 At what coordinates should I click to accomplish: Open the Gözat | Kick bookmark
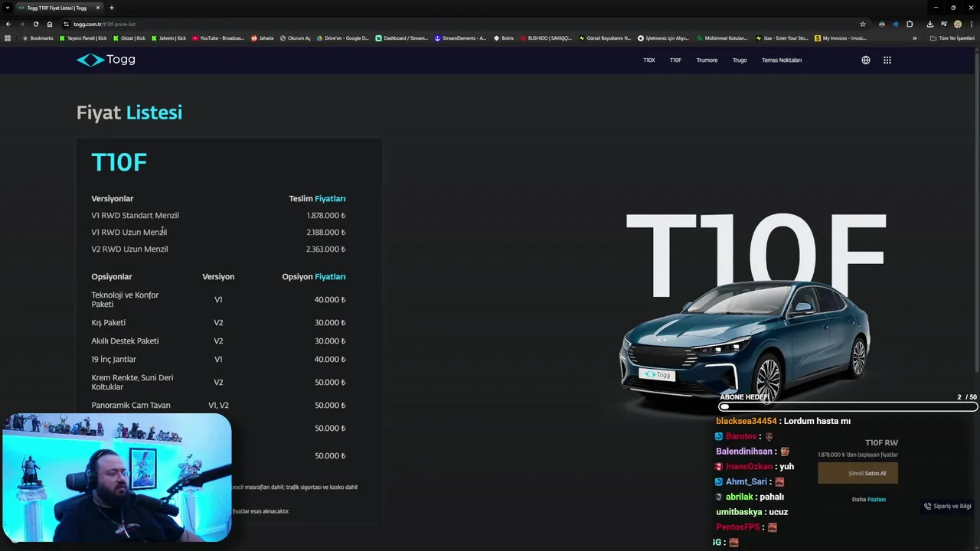point(129,37)
